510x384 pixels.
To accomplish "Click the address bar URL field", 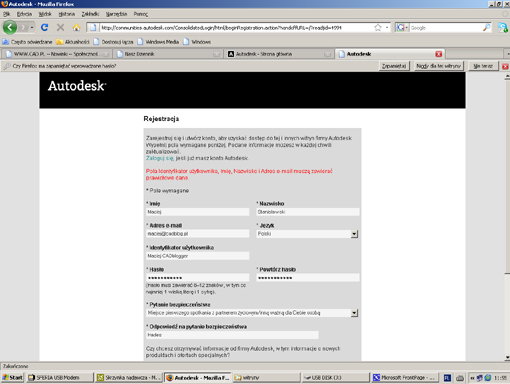I will click(x=235, y=28).
